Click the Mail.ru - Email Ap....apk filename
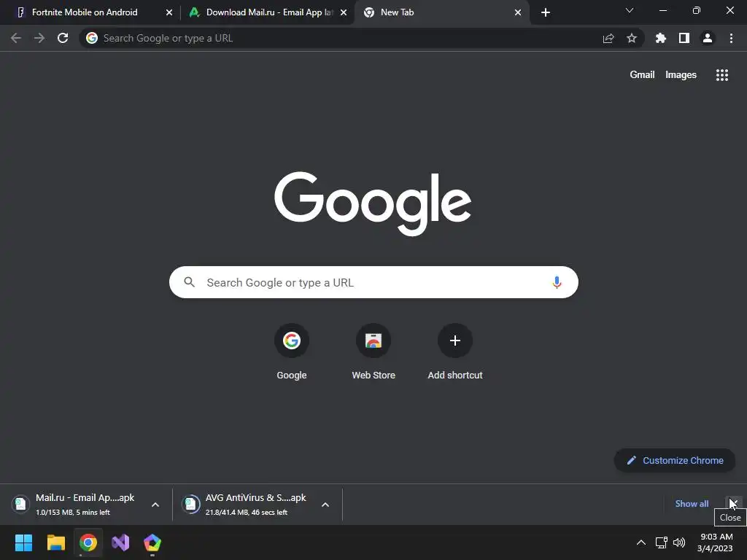This screenshot has width=747, height=560. pos(85,497)
